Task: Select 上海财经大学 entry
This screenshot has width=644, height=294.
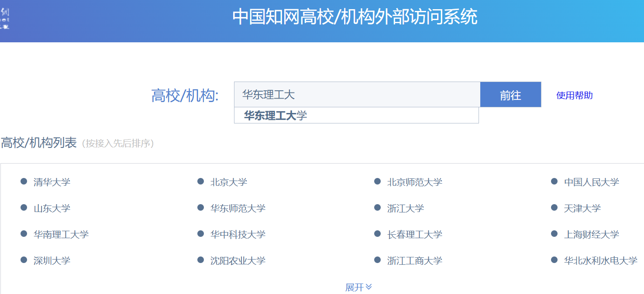Action: click(592, 234)
